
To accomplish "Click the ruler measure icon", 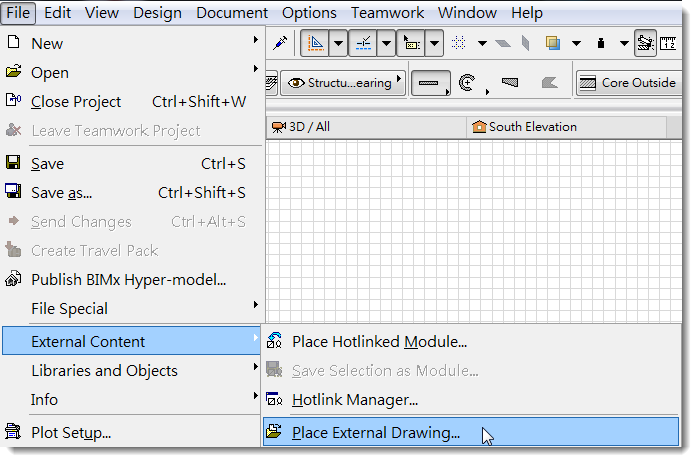I will pyautogui.click(x=668, y=43).
